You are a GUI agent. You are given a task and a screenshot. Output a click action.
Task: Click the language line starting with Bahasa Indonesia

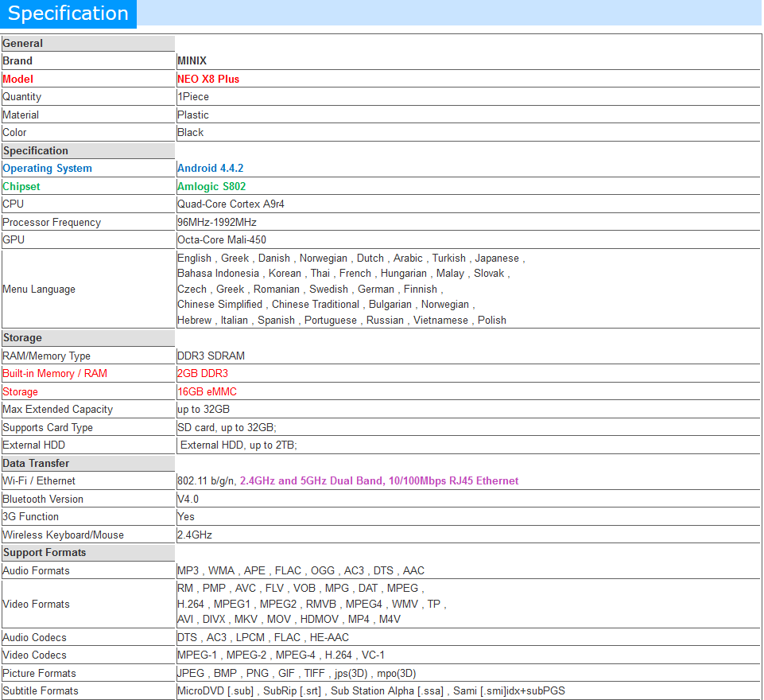(x=343, y=274)
